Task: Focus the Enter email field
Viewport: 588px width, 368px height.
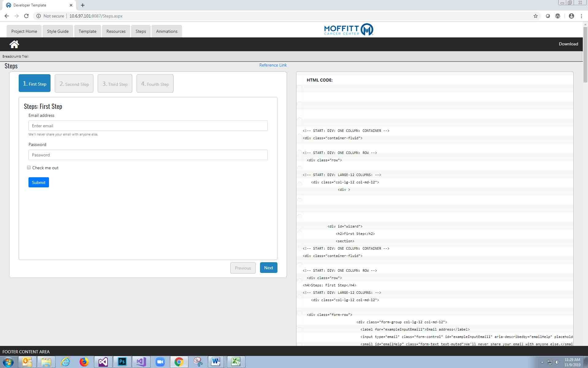Action: coord(148,126)
